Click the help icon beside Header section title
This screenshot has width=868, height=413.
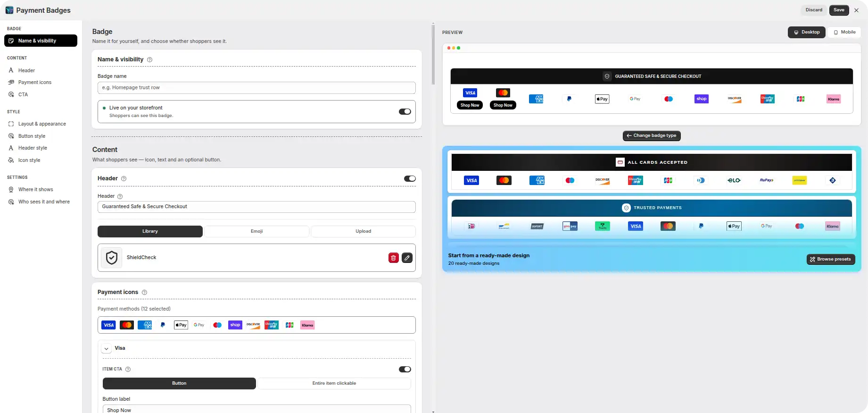[124, 178]
